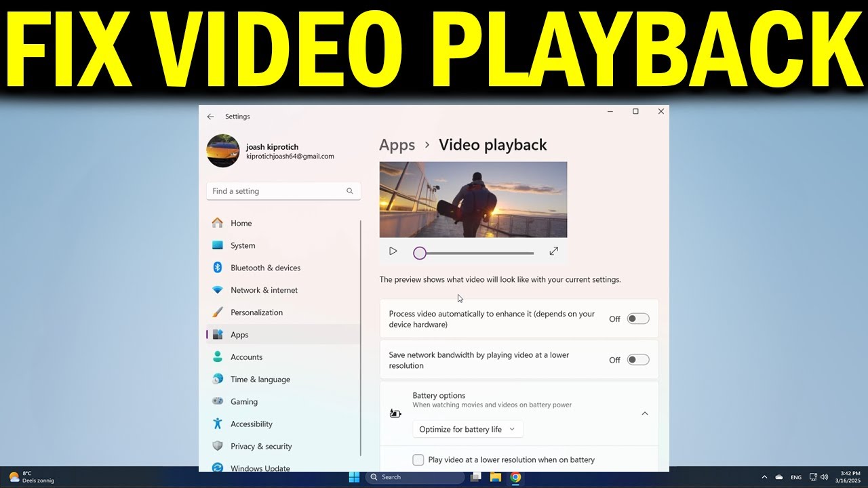Screen dimensions: 868x488
Task: Check Play video at lower resolution on battery
Action: [x=418, y=460]
